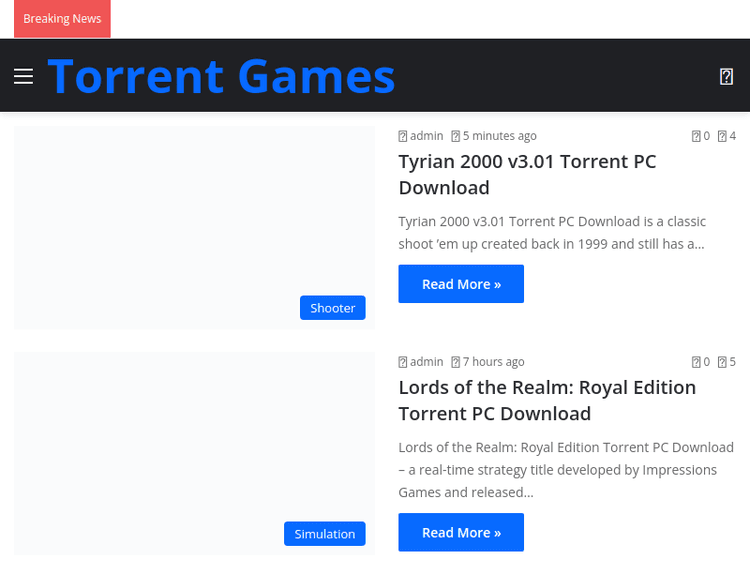
Task: Click comments icon with count 0 on Lords post
Action: (x=696, y=362)
